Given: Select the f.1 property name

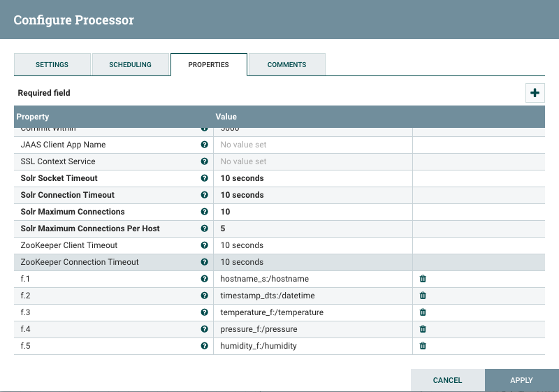Looking at the screenshot, I should tap(25, 279).
